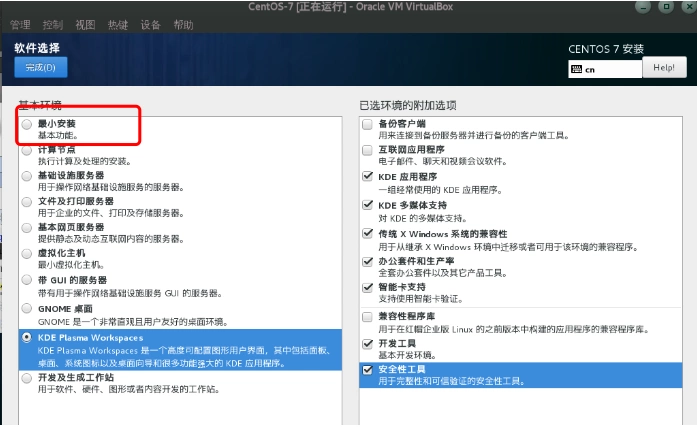Open the 帮助 menu
The width and height of the screenshot is (697, 427).
pyautogui.click(x=184, y=25)
